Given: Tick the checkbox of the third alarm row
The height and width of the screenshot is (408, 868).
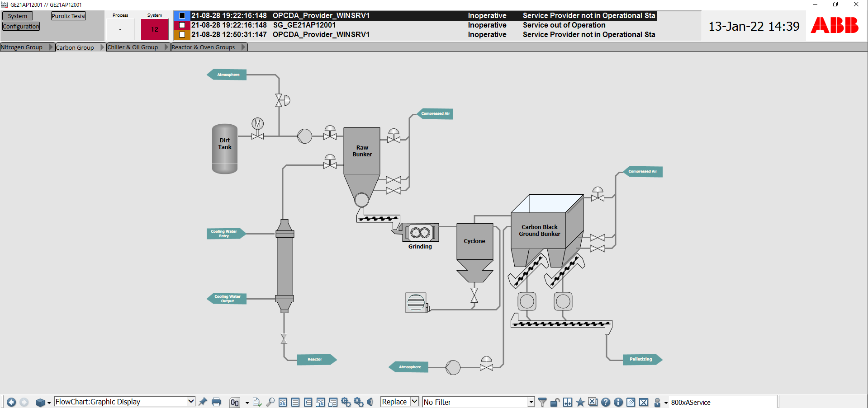Looking at the screenshot, I should tap(182, 35).
